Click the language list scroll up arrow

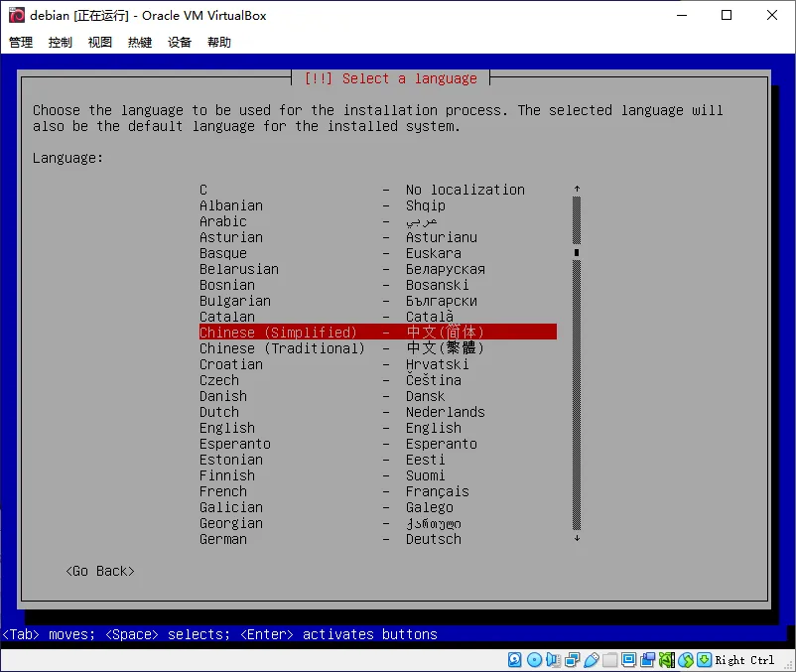click(577, 189)
